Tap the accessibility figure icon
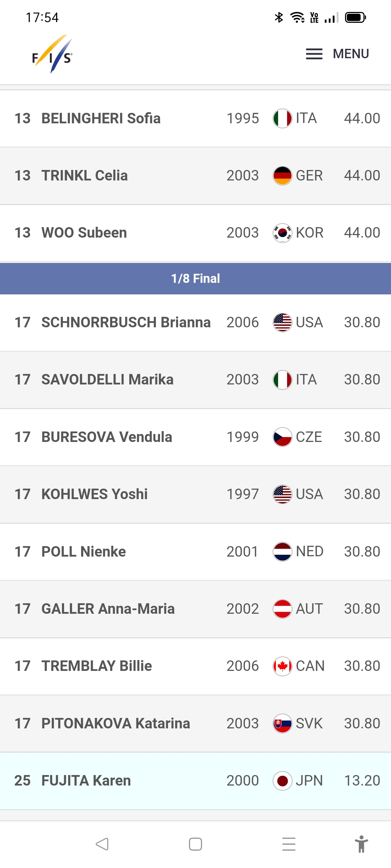The image size is (391, 868). click(361, 844)
